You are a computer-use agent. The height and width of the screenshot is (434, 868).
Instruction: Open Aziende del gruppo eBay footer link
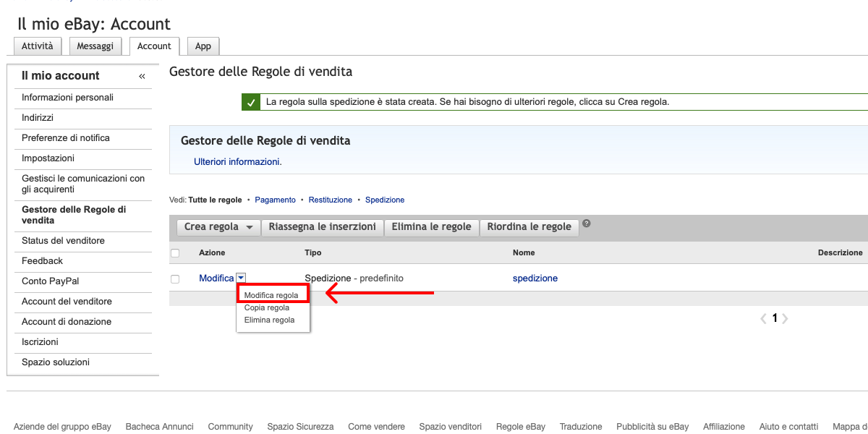click(x=62, y=427)
